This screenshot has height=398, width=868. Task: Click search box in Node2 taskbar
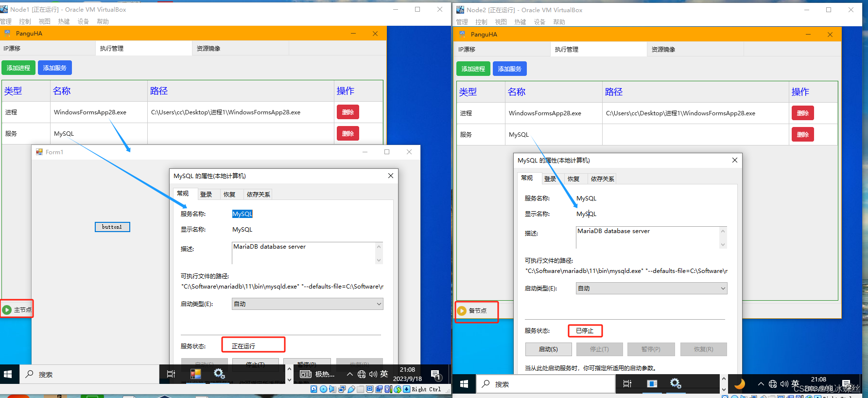(x=546, y=384)
